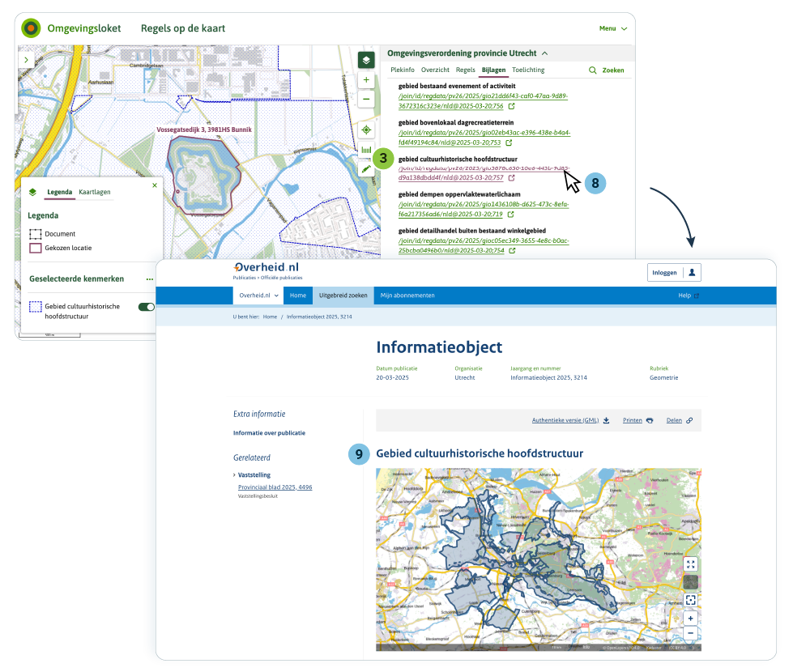Switch to the Kaartlagen tab
Viewport: 793px width, 672px height.
click(x=95, y=192)
